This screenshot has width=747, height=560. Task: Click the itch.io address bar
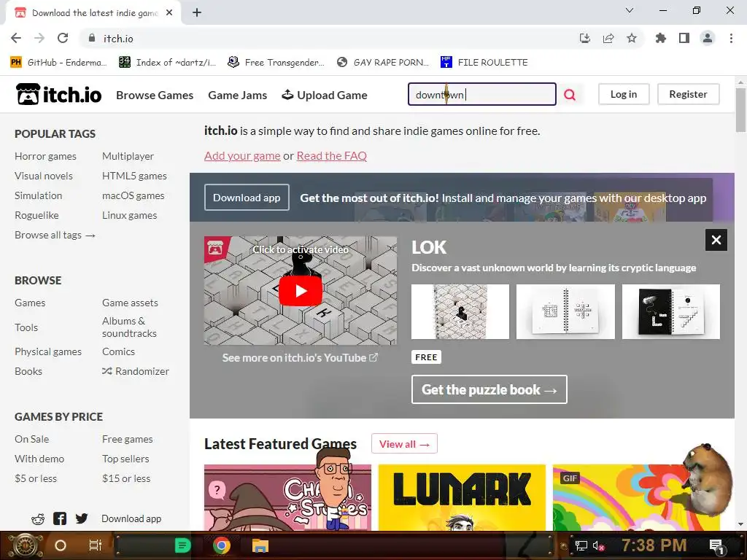point(329,39)
